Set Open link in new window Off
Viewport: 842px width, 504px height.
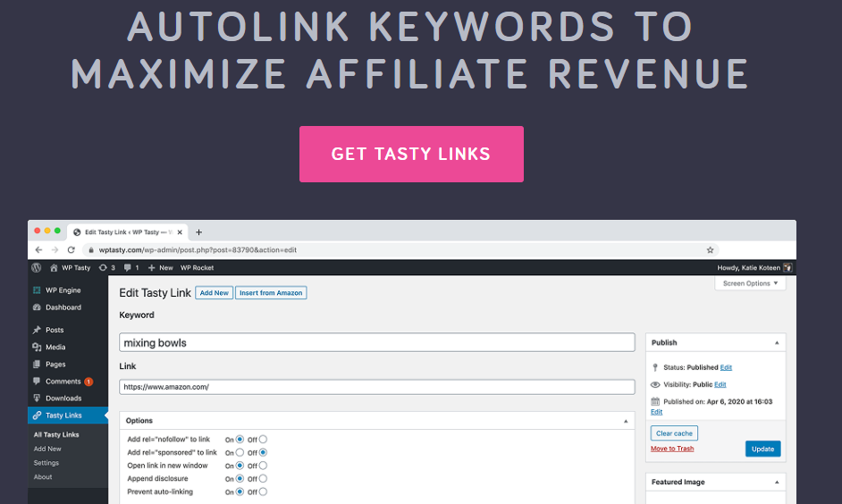coord(263,466)
